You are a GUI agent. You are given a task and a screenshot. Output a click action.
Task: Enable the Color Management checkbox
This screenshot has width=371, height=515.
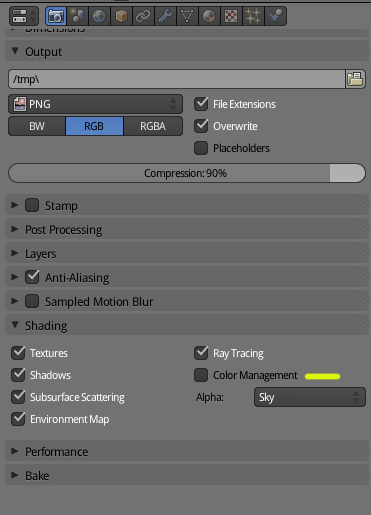(201, 375)
